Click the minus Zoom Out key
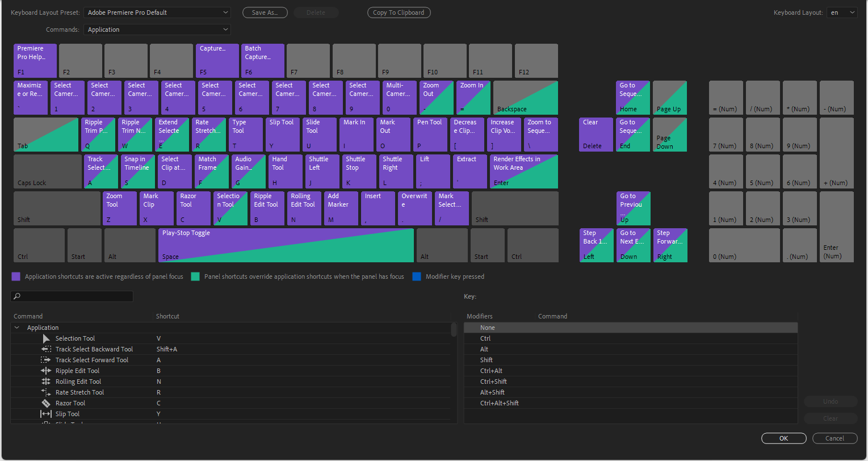This screenshot has width=868, height=461. pos(437,98)
